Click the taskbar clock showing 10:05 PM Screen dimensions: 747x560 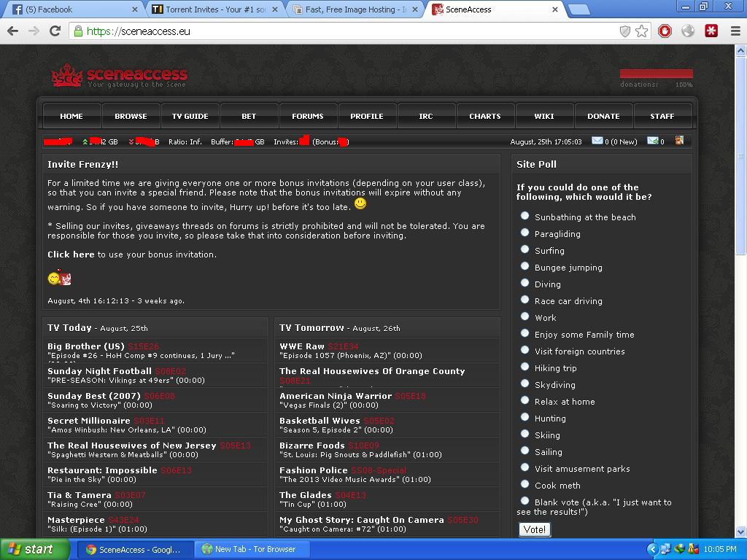[x=720, y=549]
